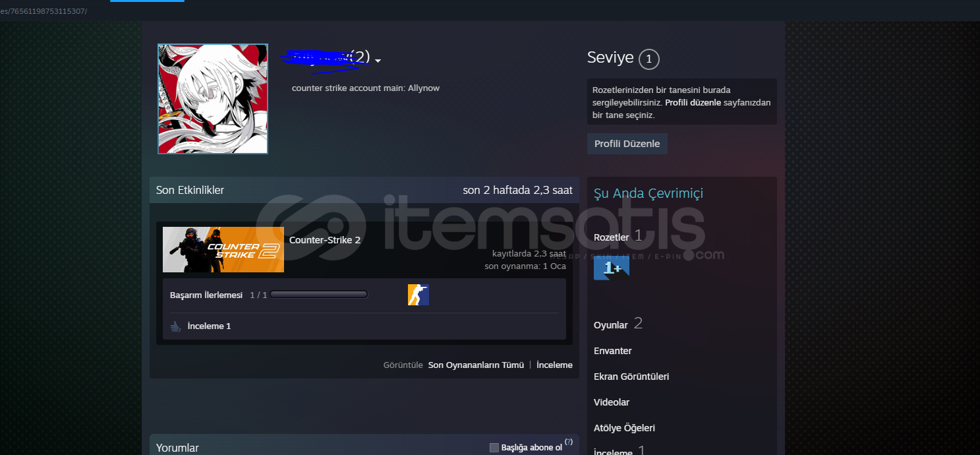Viewport: 980px width, 455px height.
Task: Open the İnceleme 1 review link
Action: pyautogui.click(x=209, y=326)
